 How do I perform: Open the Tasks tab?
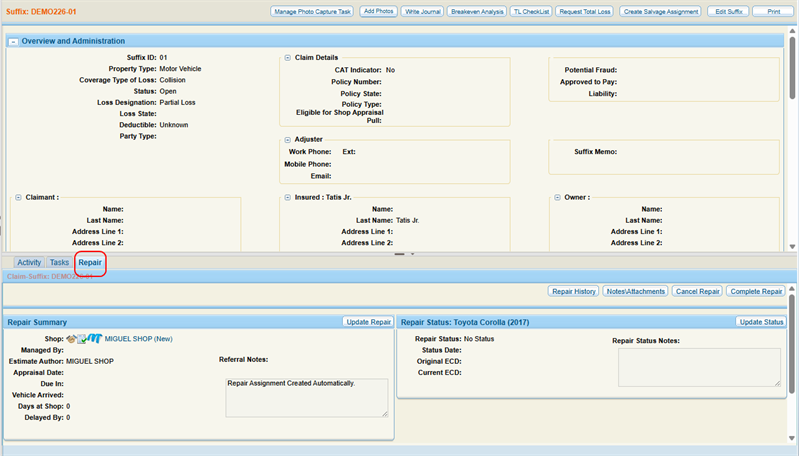click(x=59, y=262)
